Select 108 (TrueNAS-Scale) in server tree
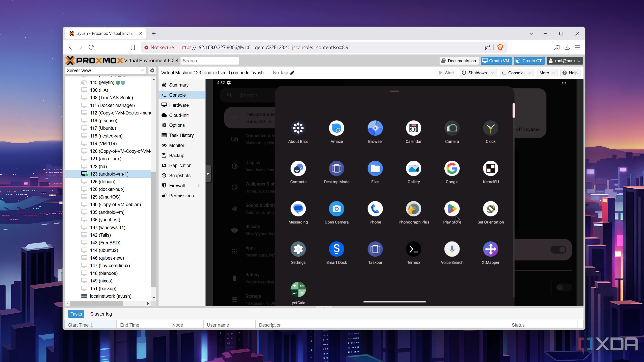644x362 pixels. (112, 98)
